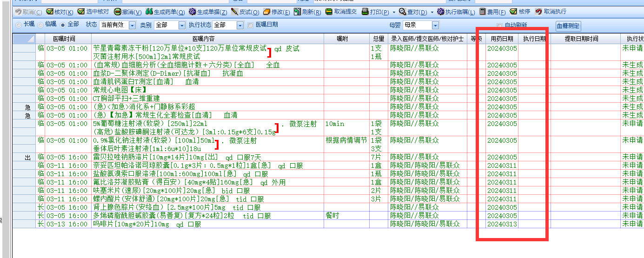Select the 奈妥匹坦帕洛诺司琼胶囊 order row
The image size is (644, 258).
pos(328,165)
